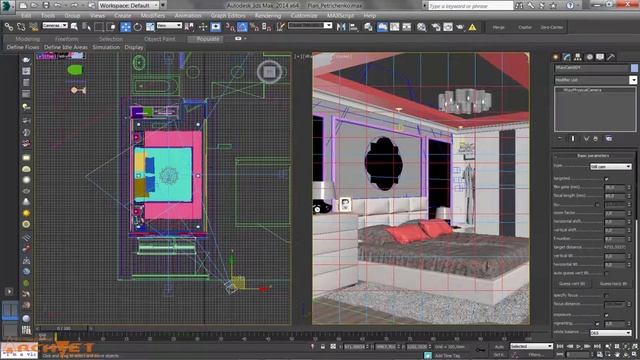
Task: Toggle Auto Key mode
Action: pyautogui.click(x=500, y=347)
